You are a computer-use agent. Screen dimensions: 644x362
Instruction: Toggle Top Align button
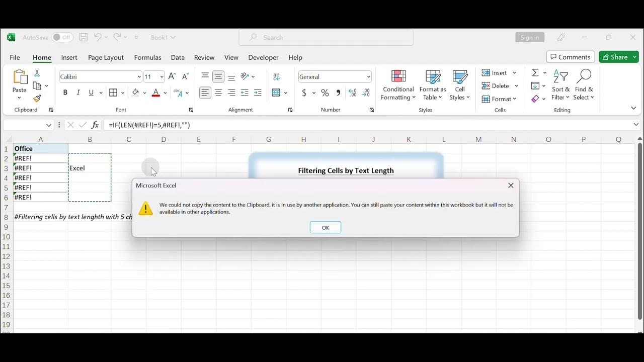point(205,76)
